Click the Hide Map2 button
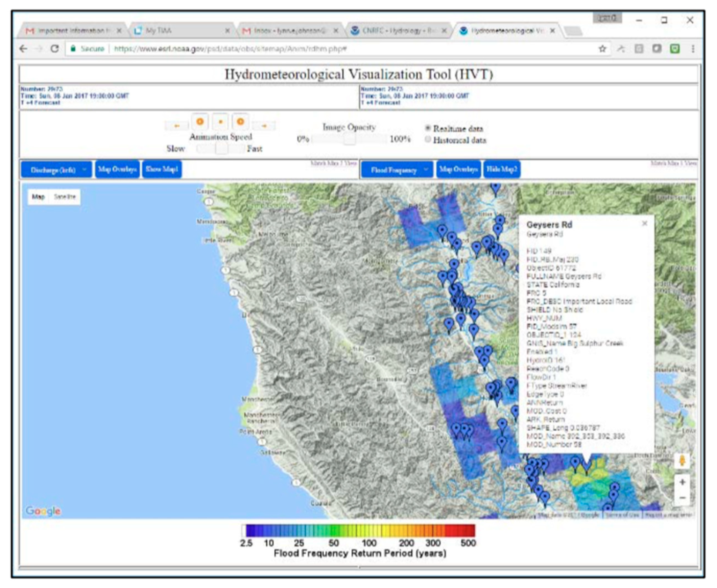Viewport: 717px width, 588px height. (x=502, y=169)
